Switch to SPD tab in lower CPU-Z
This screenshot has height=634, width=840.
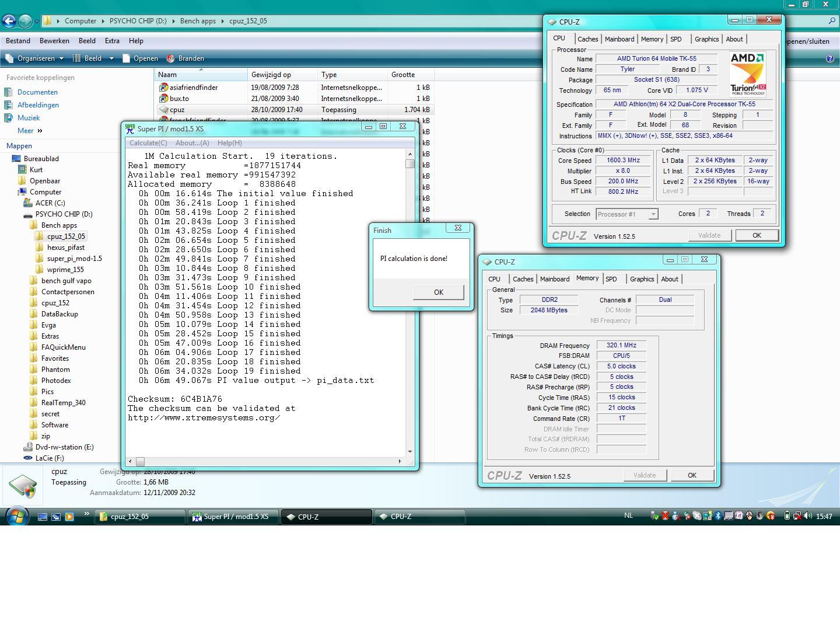[611, 279]
